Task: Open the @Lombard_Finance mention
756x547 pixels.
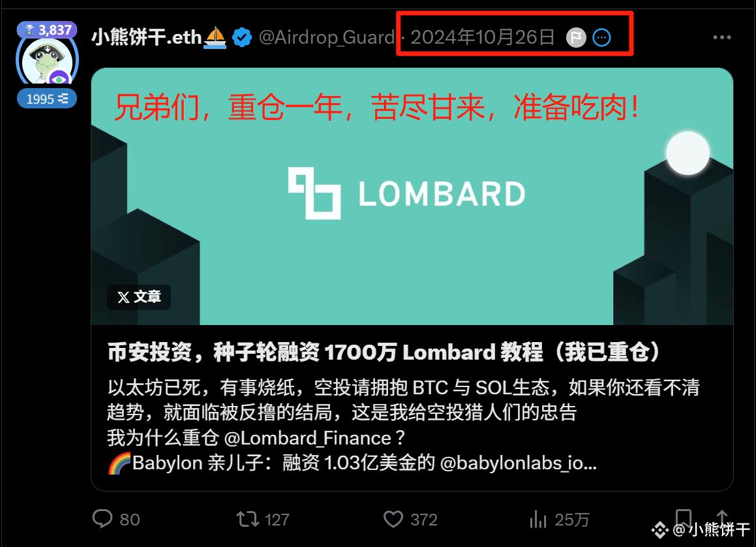Action: click(308, 438)
